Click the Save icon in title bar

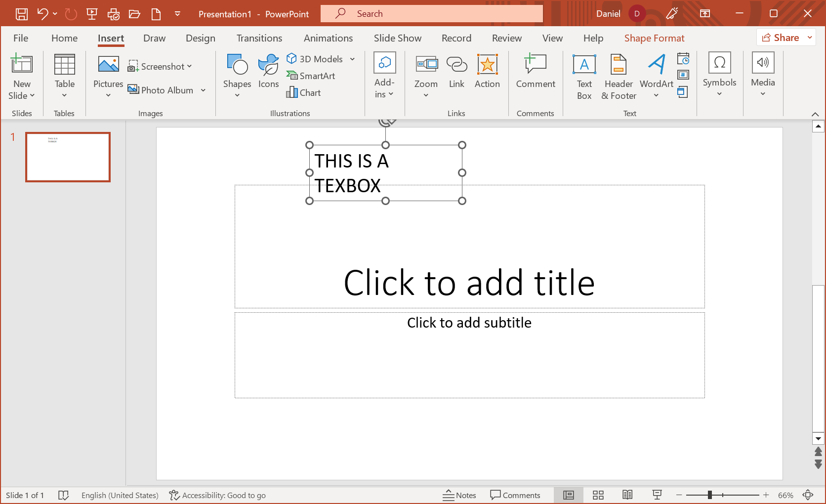click(22, 14)
